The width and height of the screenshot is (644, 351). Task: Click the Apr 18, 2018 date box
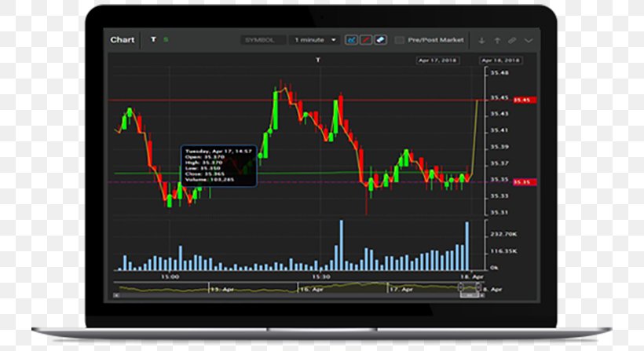tap(500, 60)
